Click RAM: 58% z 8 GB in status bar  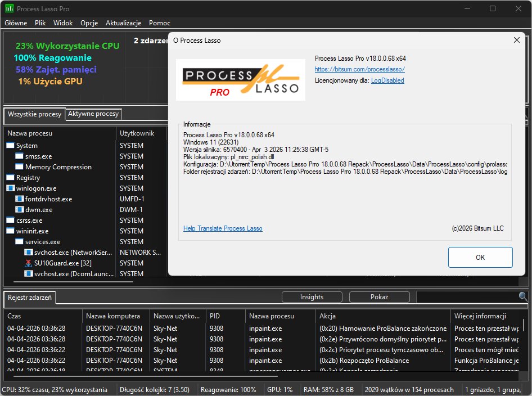(328, 390)
